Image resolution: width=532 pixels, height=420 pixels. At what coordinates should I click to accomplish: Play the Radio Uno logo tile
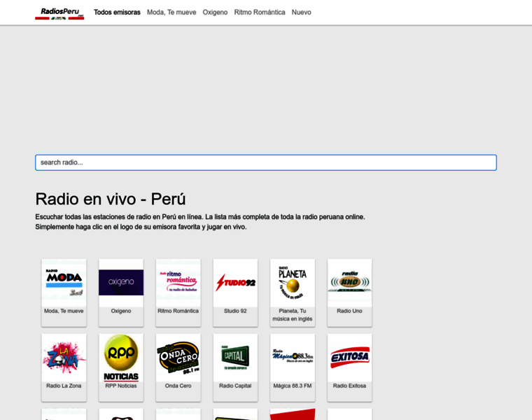pos(349,283)
